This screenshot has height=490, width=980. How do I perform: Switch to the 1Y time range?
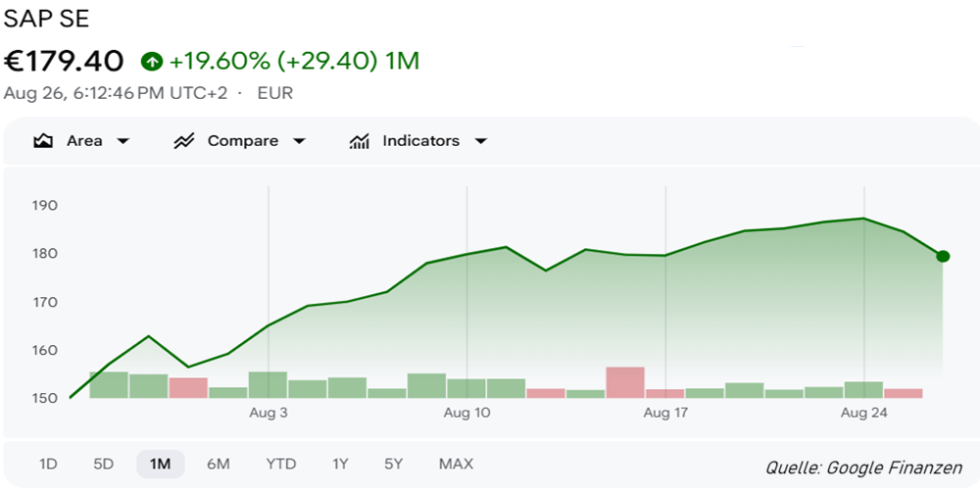[x=340, y=465]
